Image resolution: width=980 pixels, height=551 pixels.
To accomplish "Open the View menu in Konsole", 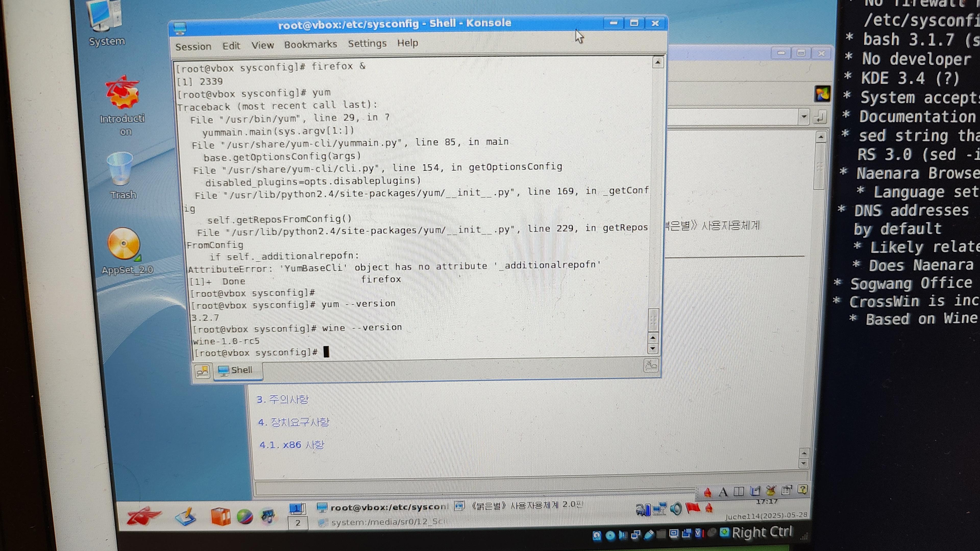I will pyautogui.click(x=263, y=45).
